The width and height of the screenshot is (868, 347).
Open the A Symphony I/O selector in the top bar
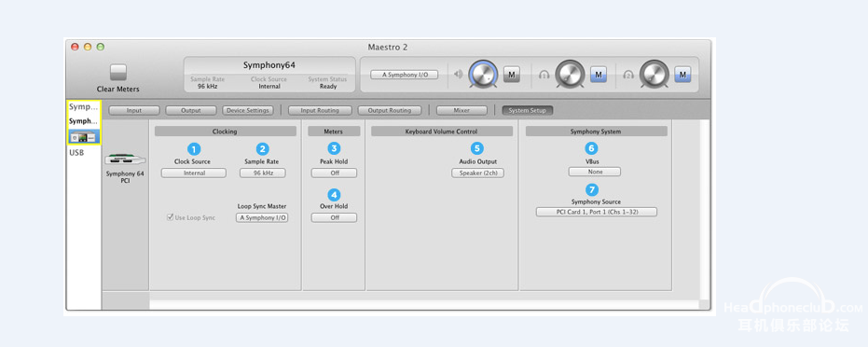pyautogui.click(x=404, y=75)
